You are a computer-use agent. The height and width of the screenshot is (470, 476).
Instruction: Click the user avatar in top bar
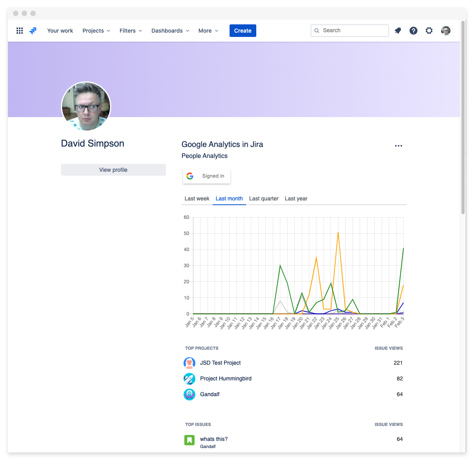(x=446, y=31)
